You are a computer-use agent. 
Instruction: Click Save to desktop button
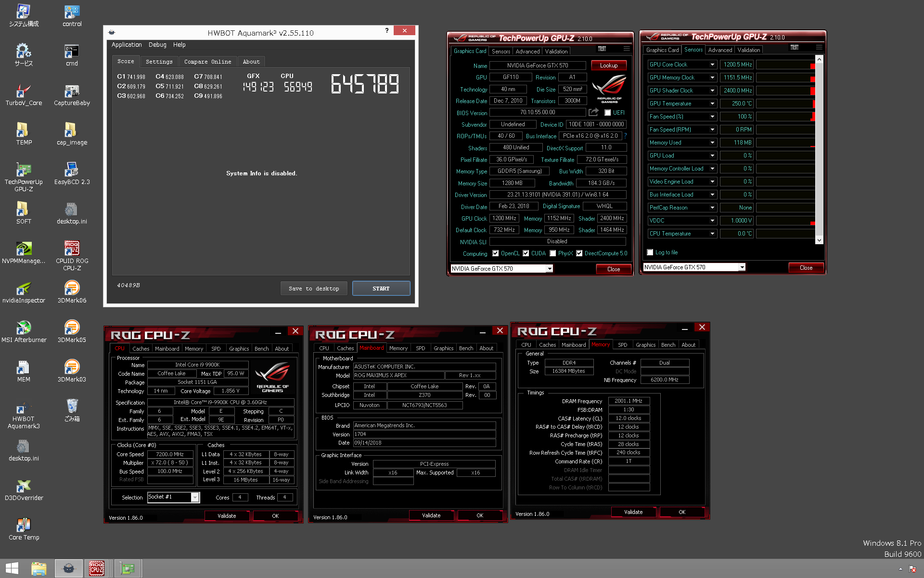(x=314, y=289)
